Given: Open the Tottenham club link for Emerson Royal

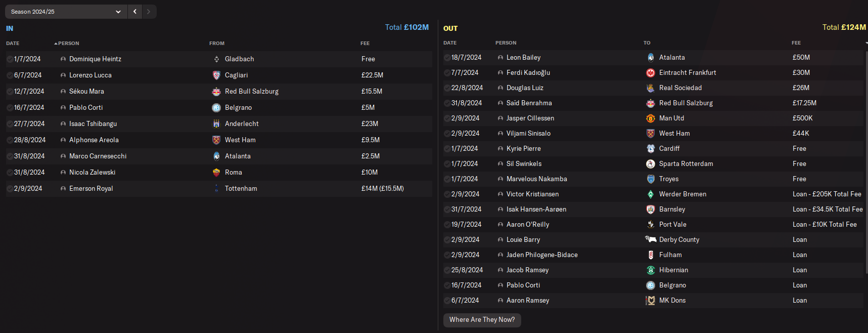Looking at the screenshot, I should pos(241,189).
